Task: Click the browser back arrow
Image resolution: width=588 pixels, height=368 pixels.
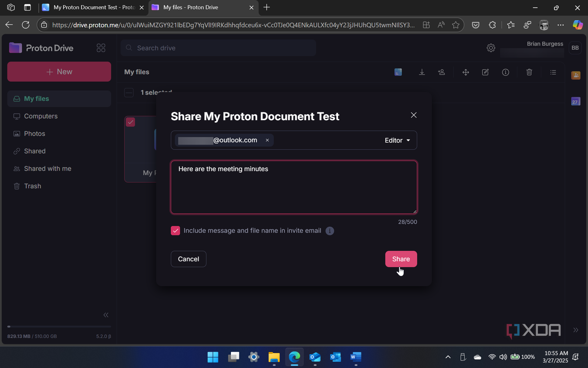Action: click(x=9, y=25)
